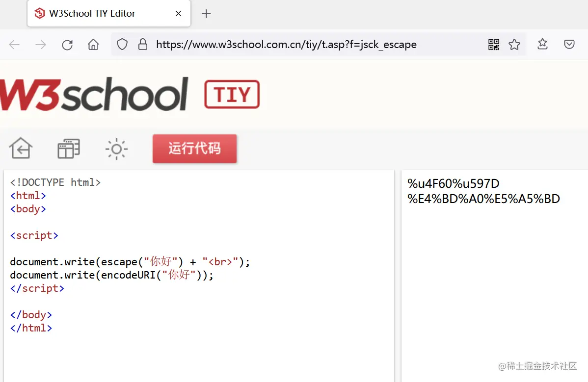Viewport: 588px width, 382px height.
Task: Click the QR code icon in the address bar
Action: click(493, 44)
